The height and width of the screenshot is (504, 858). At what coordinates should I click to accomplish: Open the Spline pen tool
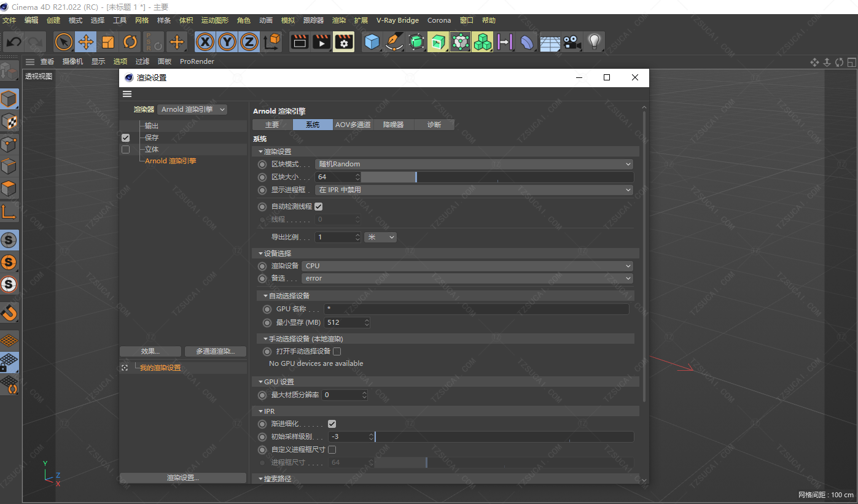tap(394, 42)
